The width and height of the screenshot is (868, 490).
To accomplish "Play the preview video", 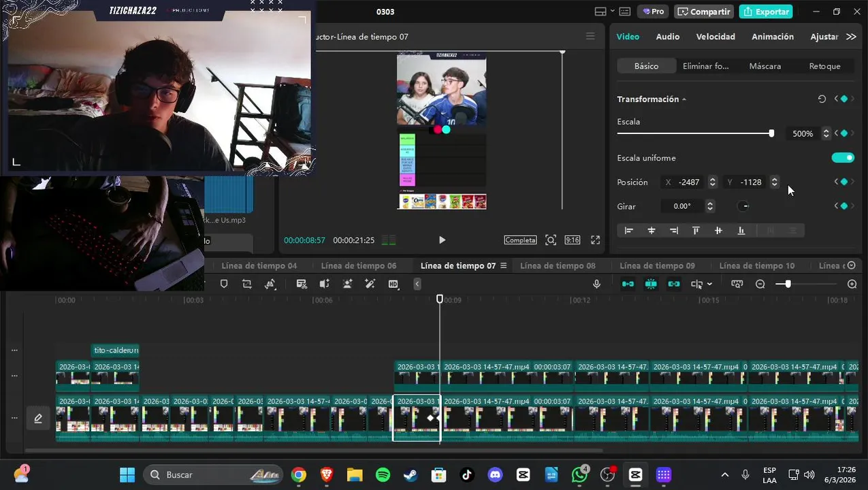I will click(x=442, y=240).
